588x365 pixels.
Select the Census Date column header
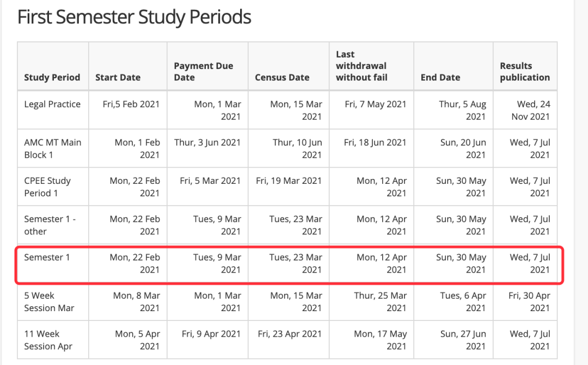coord(282,77)
